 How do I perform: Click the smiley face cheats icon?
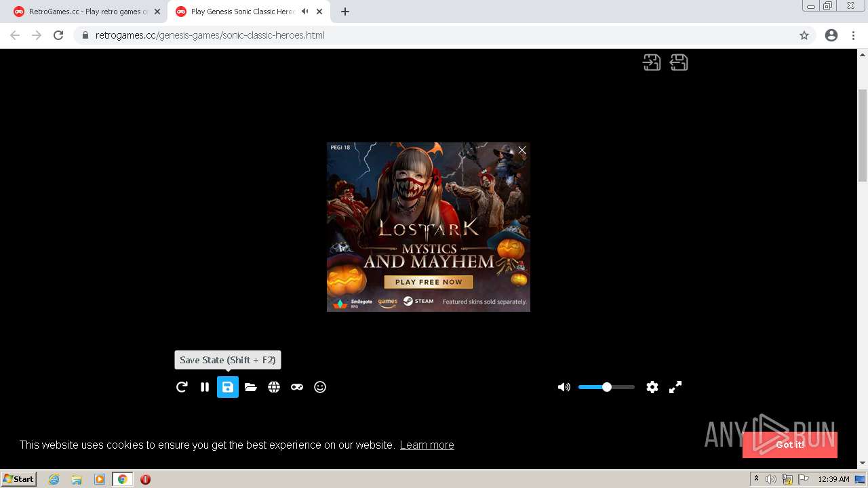[x=320, y=387]
